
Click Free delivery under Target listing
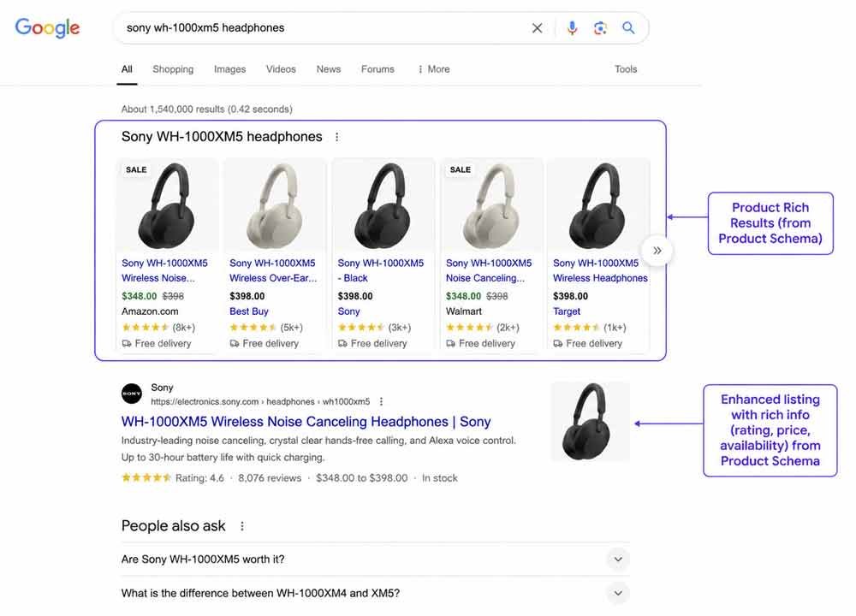pos(587,343)
